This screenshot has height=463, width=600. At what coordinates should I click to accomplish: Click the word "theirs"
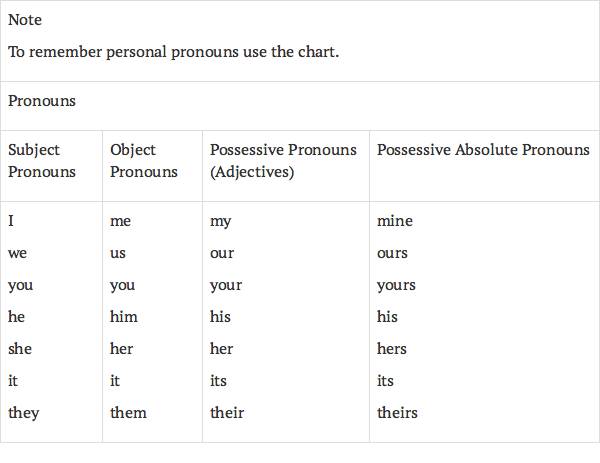(x=397, y=412)
